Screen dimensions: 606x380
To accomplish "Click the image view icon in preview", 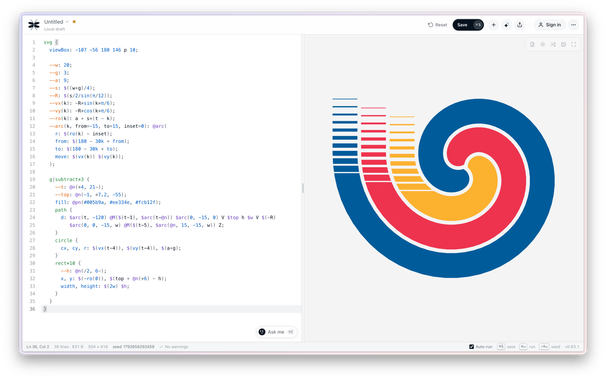I will tap(563, 44).
